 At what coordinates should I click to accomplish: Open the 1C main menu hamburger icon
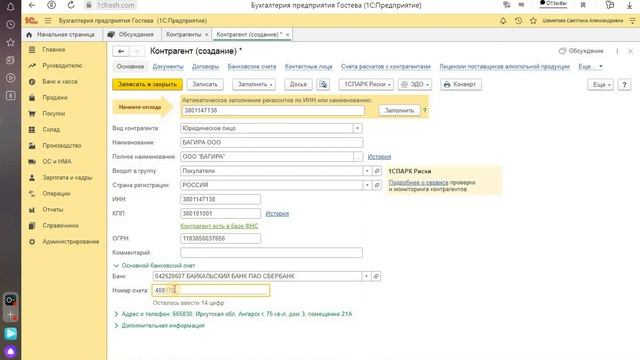coord(48,20)
